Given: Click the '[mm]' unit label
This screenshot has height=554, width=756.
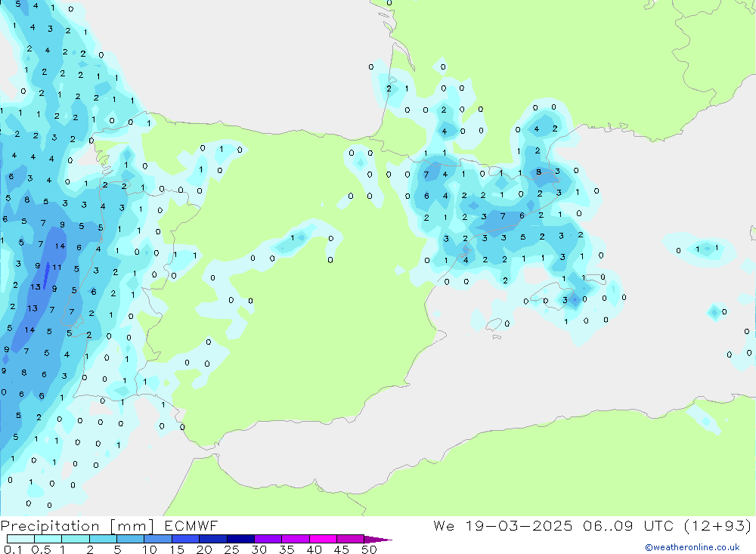Looking at the screenshot, I should [x=132, y=526].
